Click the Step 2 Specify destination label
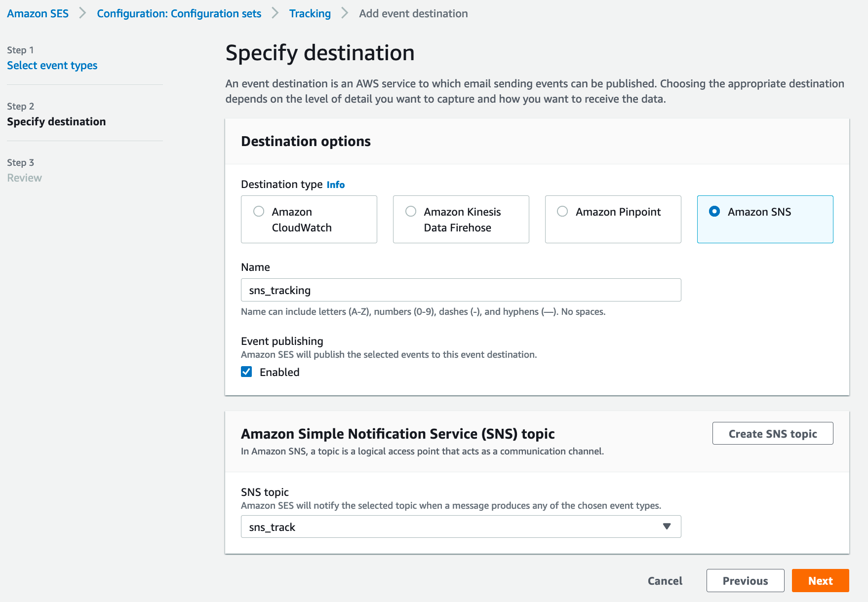This screenshot has height=602, width=868. tap(56, 121)
